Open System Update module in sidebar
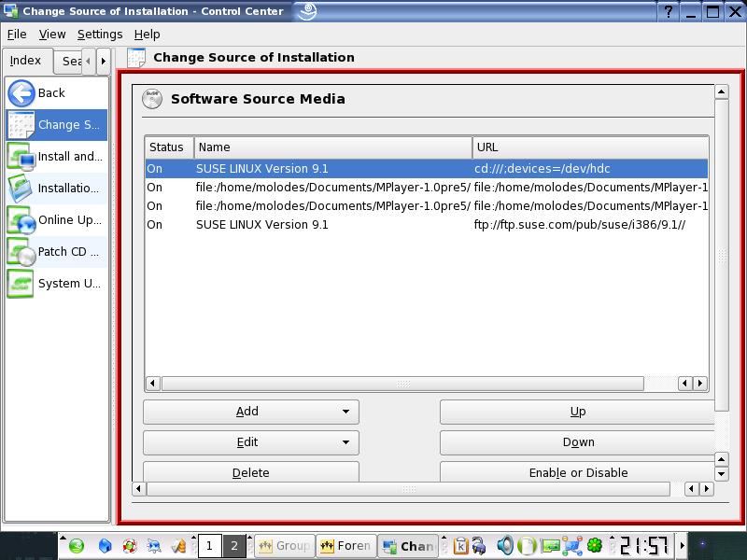This screenshot has height=560, width=747. coord(21,283)
